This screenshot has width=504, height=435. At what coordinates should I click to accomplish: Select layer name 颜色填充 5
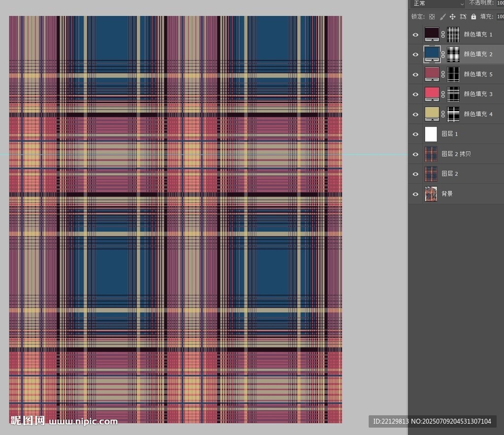tap(478, 74)
